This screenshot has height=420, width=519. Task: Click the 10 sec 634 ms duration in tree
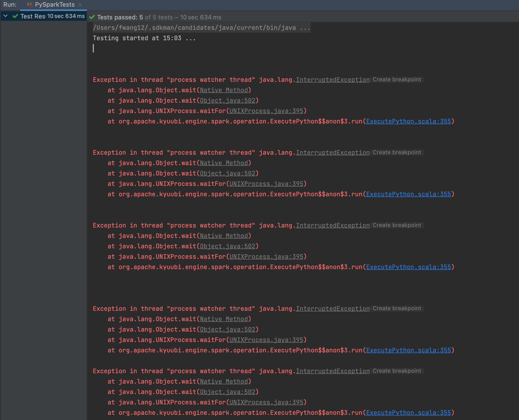click(66, 16)
